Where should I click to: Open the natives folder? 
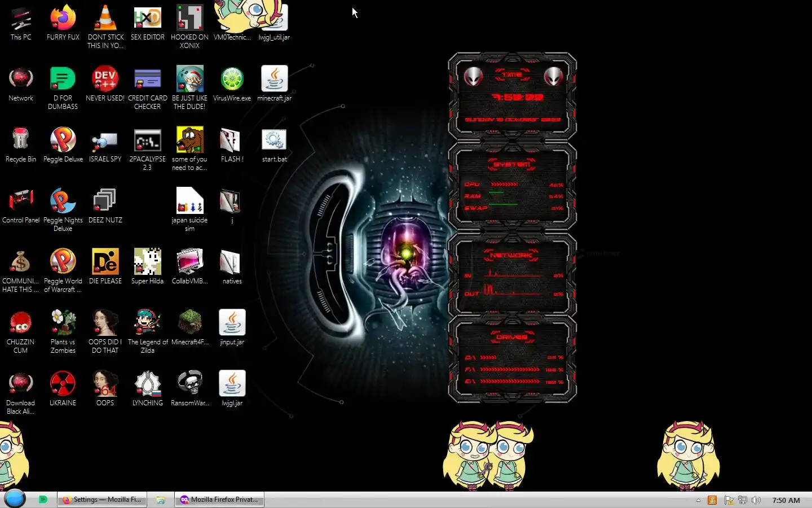coord(232,266)
